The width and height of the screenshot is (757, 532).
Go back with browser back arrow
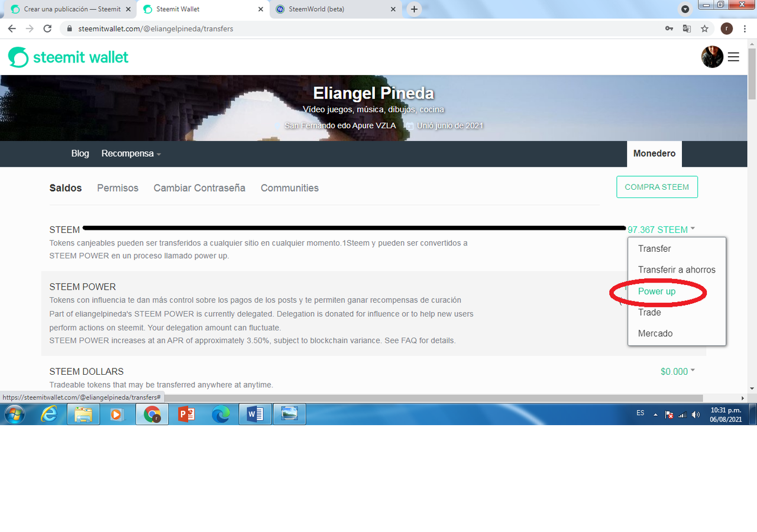(12, 28)
